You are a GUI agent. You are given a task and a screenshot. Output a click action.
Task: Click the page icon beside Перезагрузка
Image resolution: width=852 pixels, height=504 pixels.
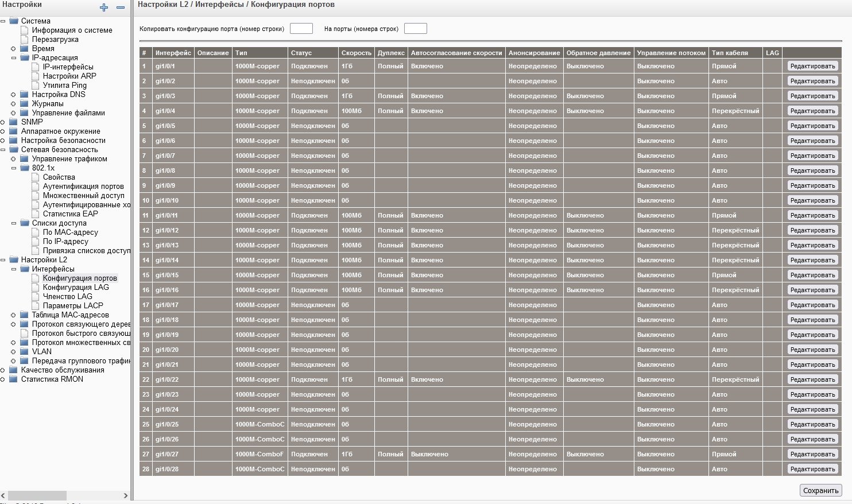click(x=25, y=39)
